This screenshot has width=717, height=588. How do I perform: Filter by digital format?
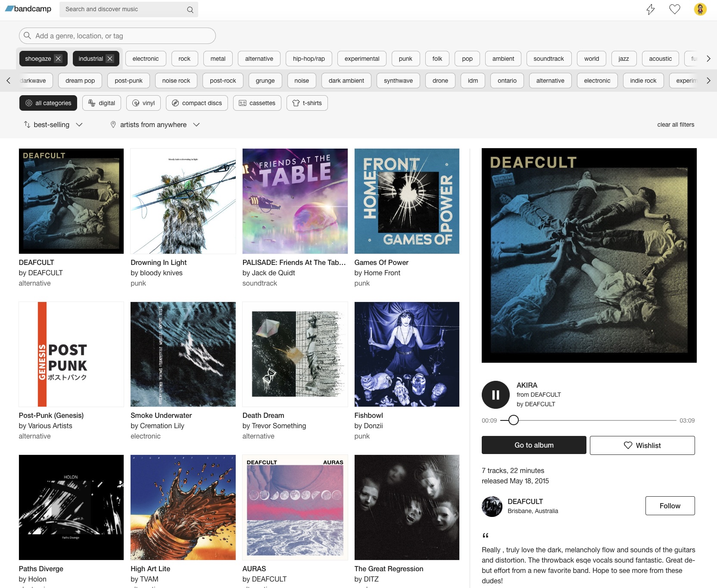102,103
